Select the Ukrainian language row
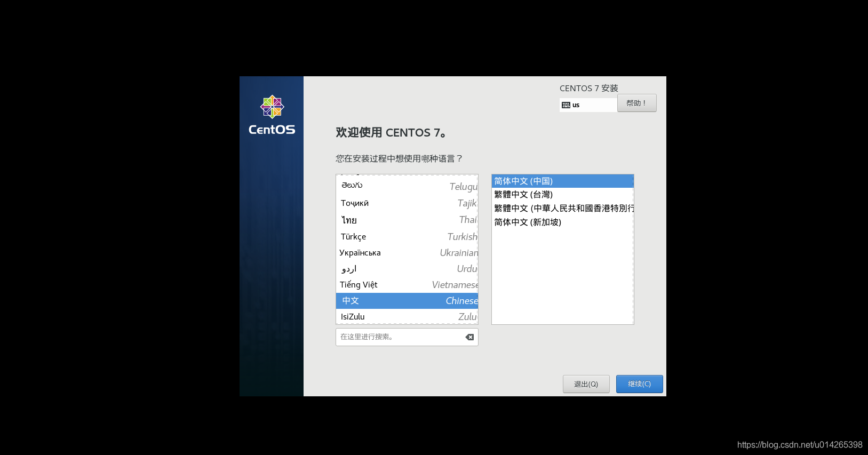This screenshot has width=868, height=455. pyautogui.click(x=407, y=253)
